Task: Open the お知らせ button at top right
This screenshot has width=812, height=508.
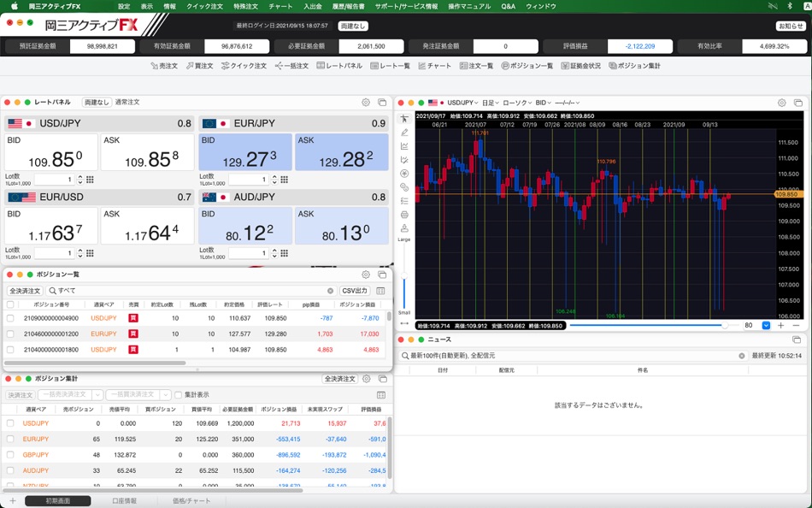Action: pyautogui.click(x=791, y=27)
